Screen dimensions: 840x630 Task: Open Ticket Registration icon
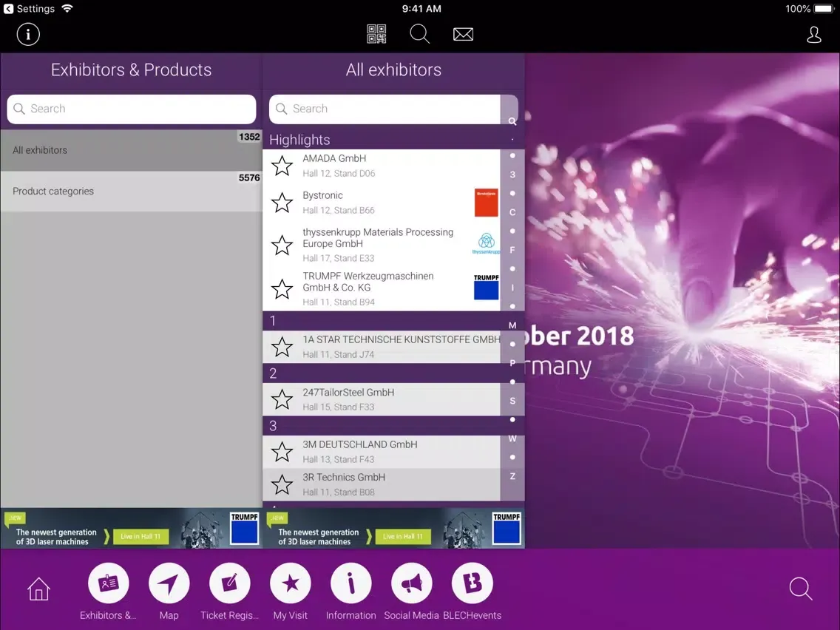click(229, 583)
